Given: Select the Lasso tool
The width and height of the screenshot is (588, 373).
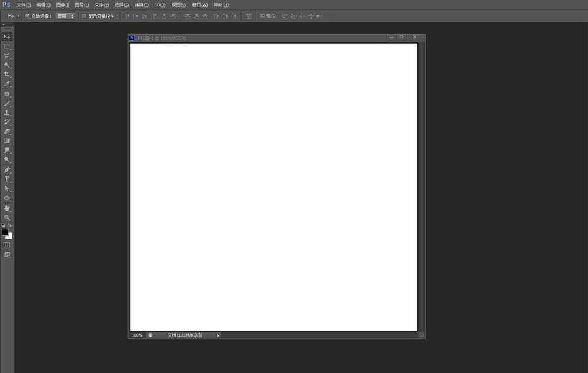Looking at the screenshot, I should point(7,56).
